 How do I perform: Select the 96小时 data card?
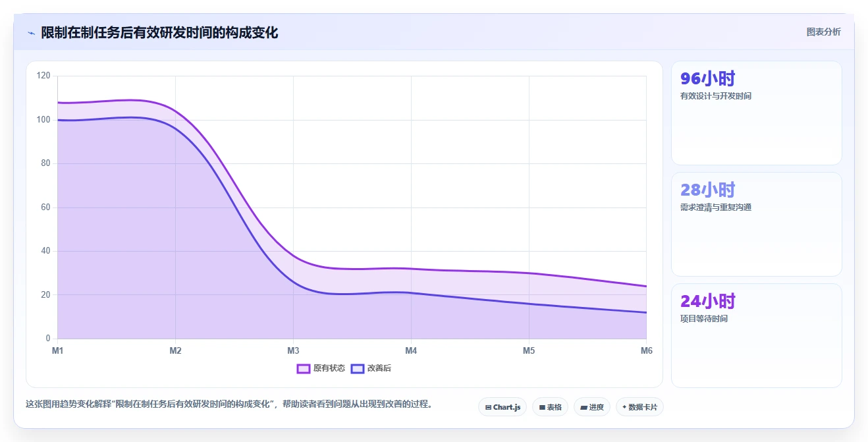(x=757, y=113)
